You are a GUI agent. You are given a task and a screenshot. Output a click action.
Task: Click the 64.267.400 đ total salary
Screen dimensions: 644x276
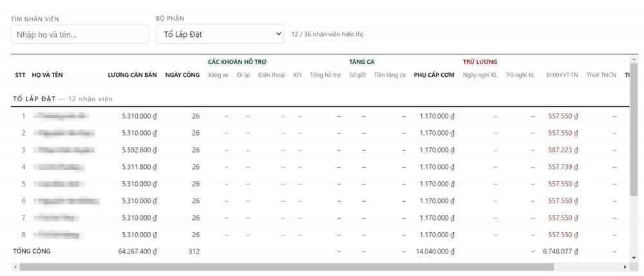pos(138,251)
